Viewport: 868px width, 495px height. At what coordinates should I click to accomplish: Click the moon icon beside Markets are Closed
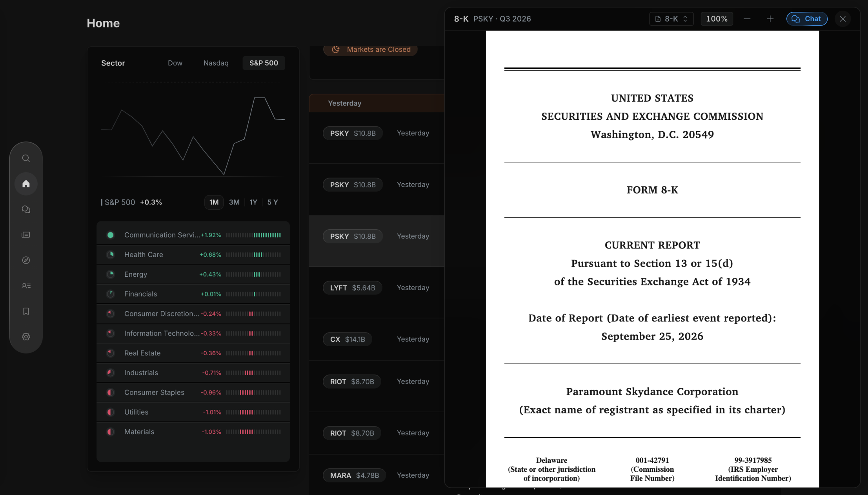coord(335,49)
